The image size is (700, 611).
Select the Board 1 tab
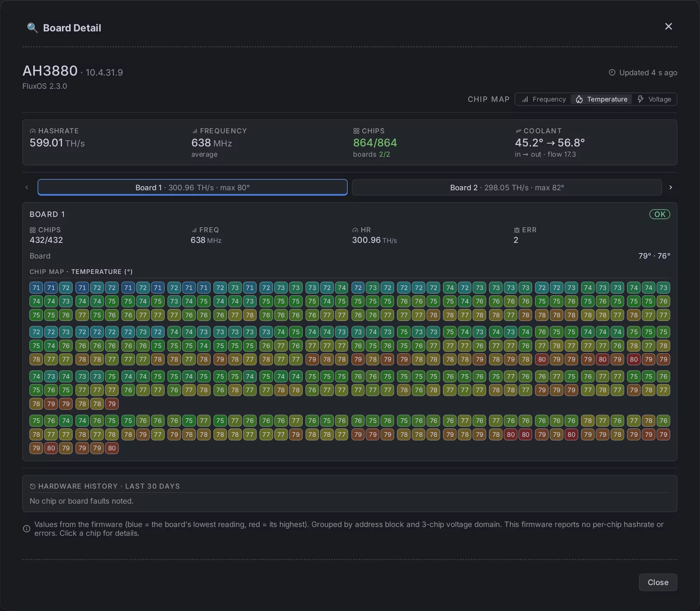[192, 187]
